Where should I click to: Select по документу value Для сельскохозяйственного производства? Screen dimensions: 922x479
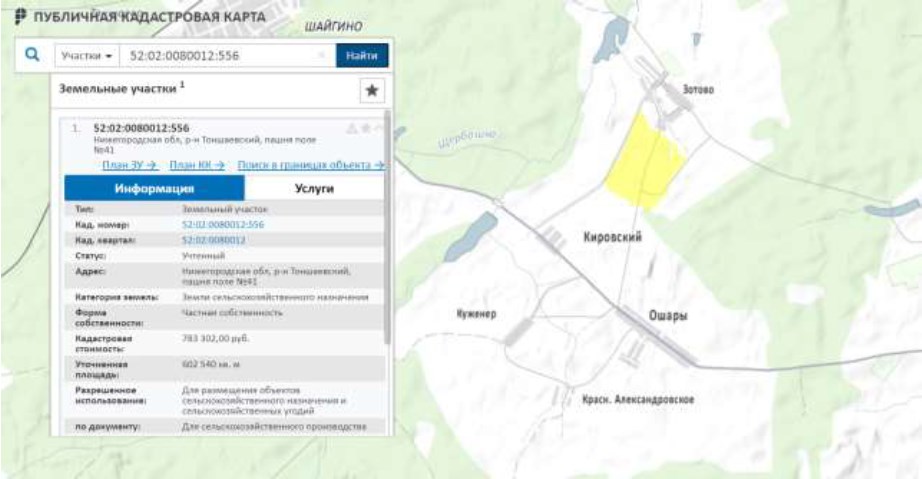[274, 427]
